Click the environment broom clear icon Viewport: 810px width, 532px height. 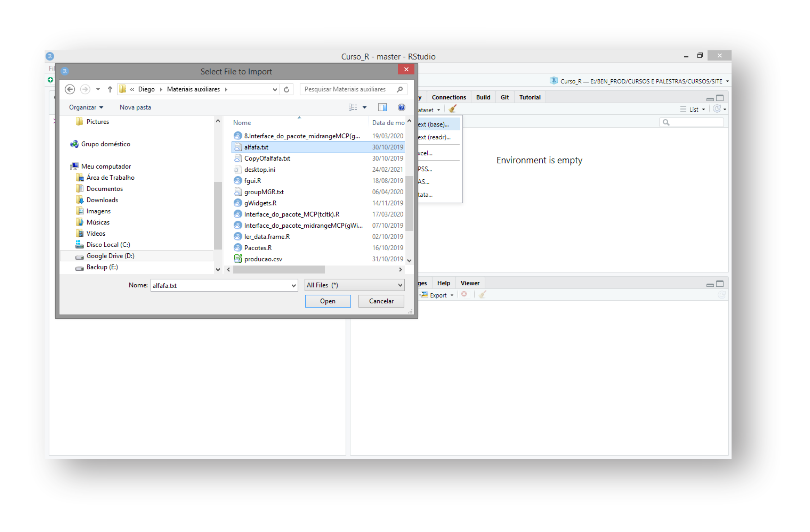[452, 109]
